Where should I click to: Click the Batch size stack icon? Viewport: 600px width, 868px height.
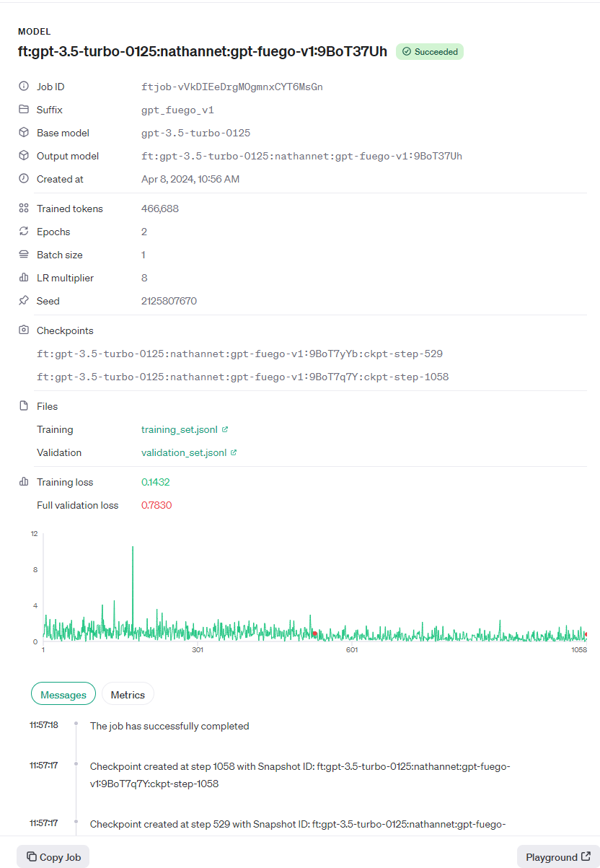coord(24,255)
